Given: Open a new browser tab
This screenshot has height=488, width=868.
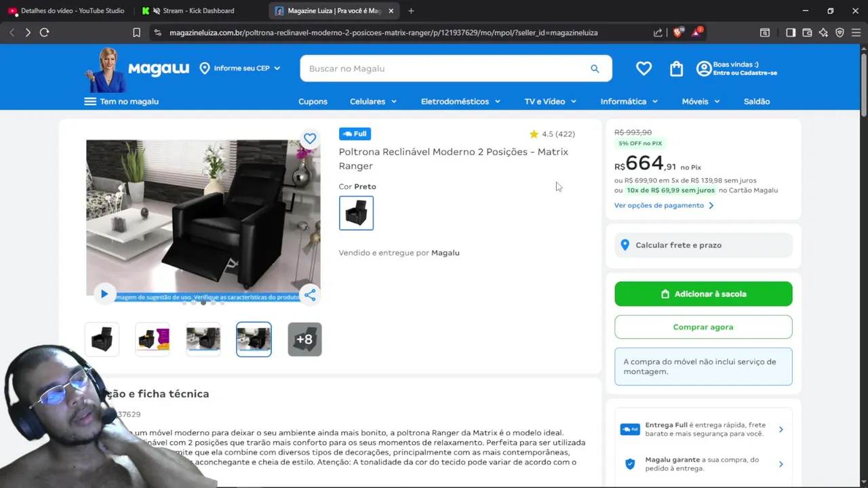Looking at the screenshot, I should (x=411, y=11).
